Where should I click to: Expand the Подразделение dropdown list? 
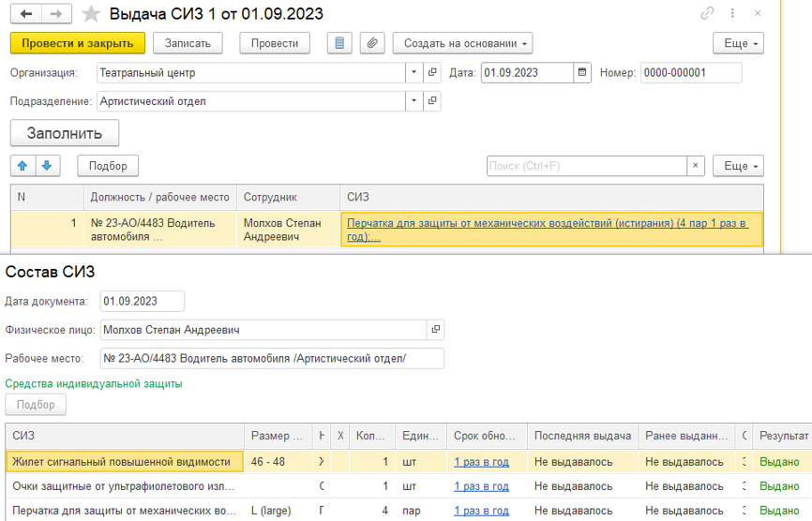pos(414,101)
